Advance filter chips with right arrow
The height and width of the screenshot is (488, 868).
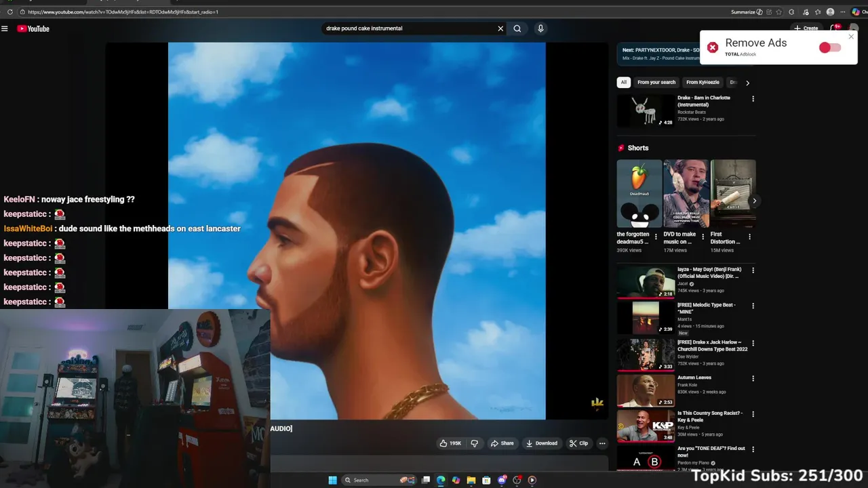pyautogui.click(x=747, y=83)
